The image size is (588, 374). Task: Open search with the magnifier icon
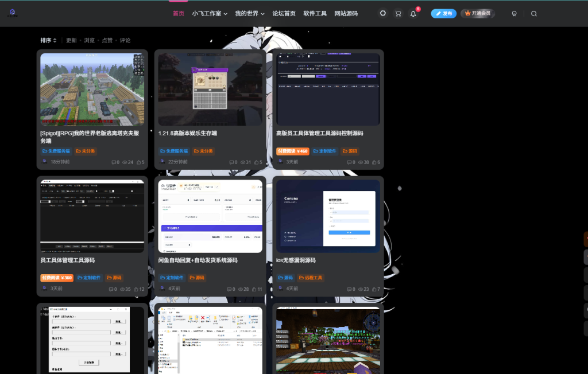(533, 14)
